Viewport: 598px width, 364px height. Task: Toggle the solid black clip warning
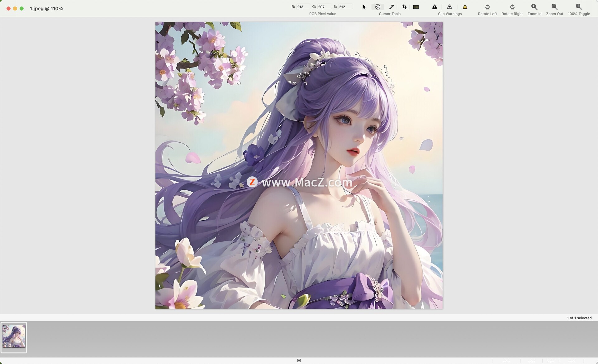pyautogui.click(x=434, y=7)
